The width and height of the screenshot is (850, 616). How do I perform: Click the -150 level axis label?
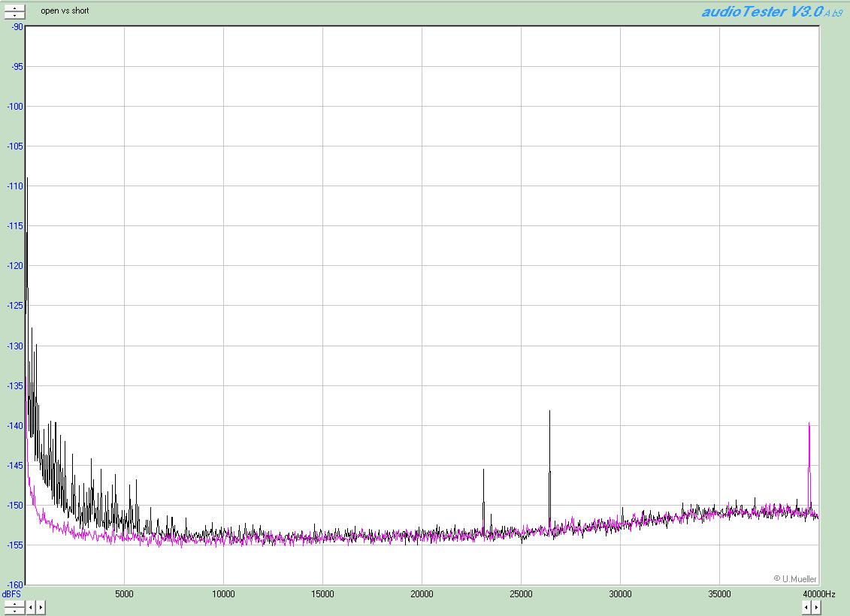(15, 506)
